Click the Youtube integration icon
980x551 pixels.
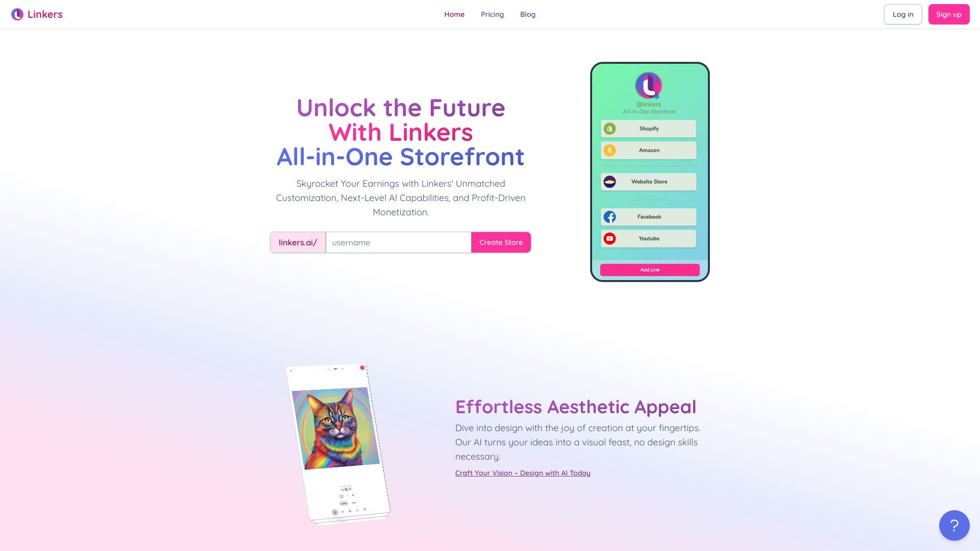[x=610, y=238]
